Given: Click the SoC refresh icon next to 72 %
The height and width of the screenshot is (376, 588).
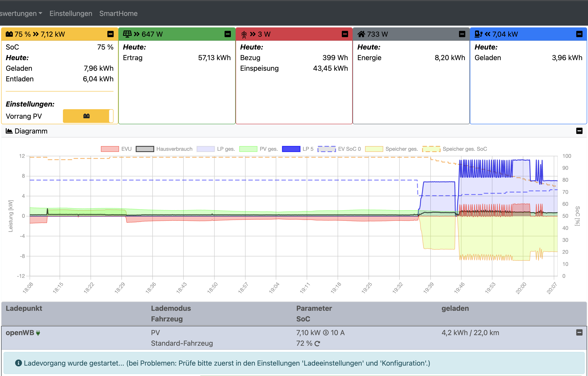Looking at the screenshot, I should (x=317, y=344).
